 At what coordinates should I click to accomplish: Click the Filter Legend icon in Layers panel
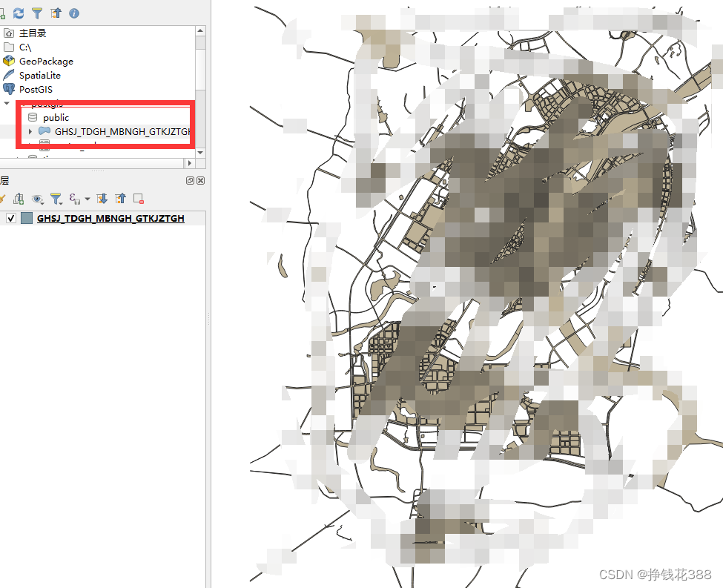click(x=56, y=199)
